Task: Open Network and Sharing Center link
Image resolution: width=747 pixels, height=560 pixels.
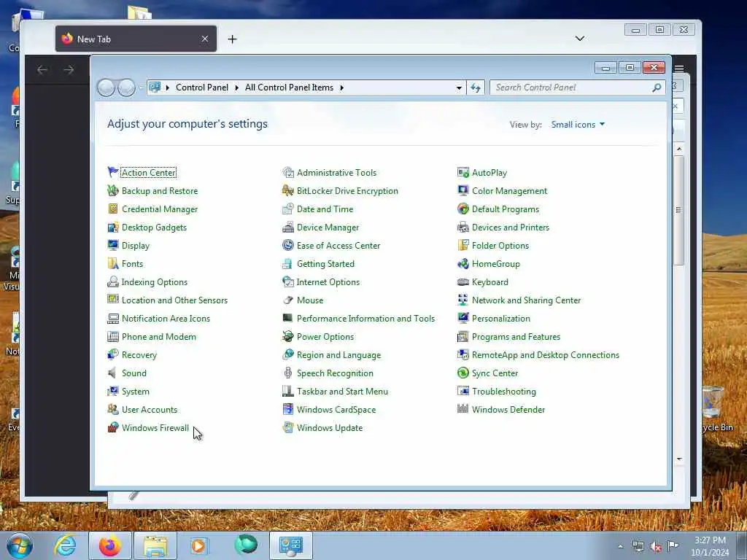Action: pyautogui.click(x=526, y=300)
